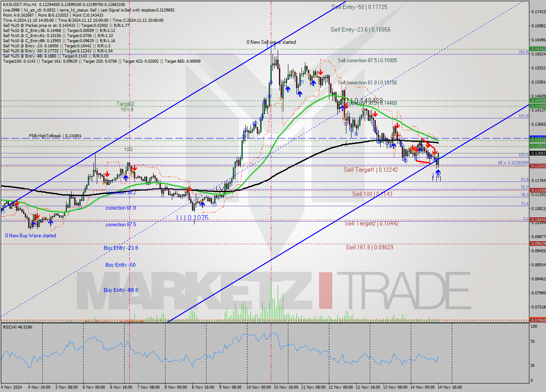
Task: Click the '11 Nov 08:00' time axis label
Action: tap(313, 387)
